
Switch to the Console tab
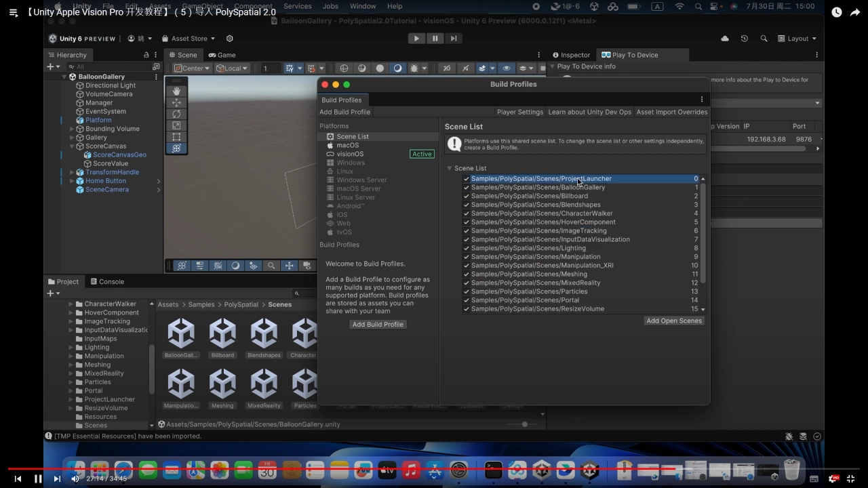point(106,281)
